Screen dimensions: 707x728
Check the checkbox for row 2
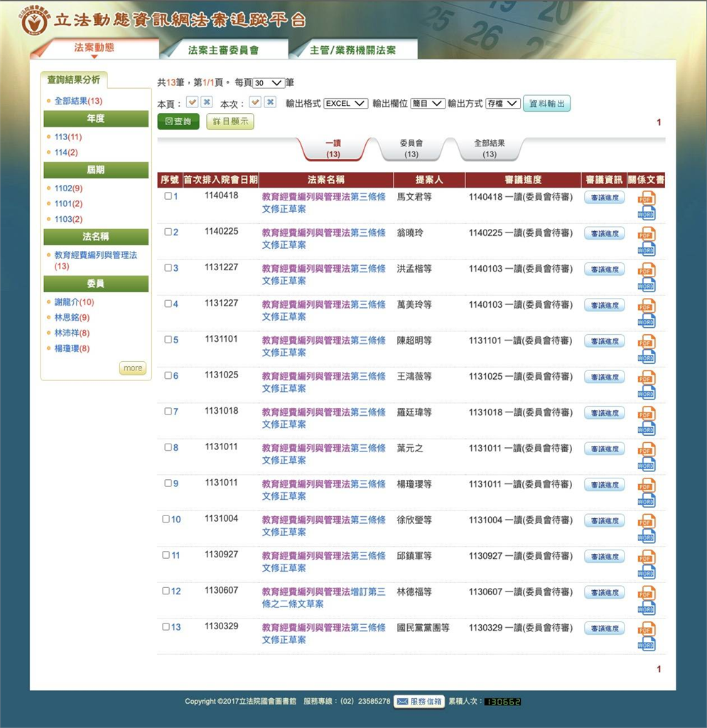click(168, 232)
